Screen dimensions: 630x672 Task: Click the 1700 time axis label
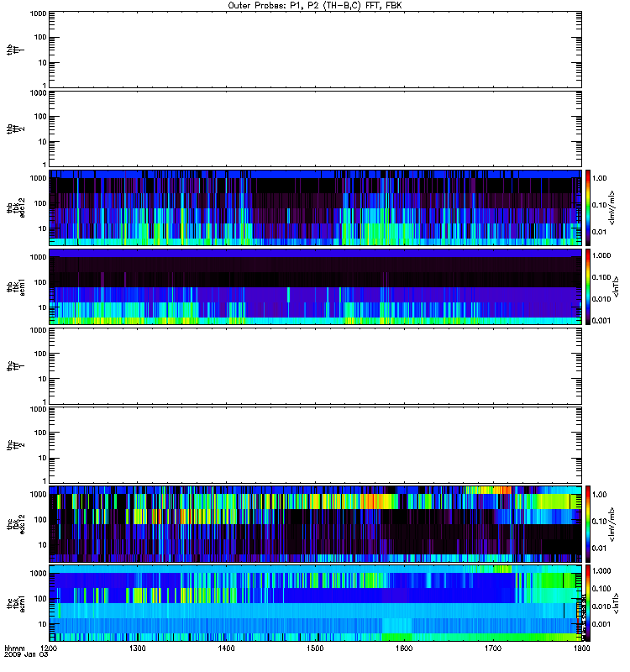[493, 648]
